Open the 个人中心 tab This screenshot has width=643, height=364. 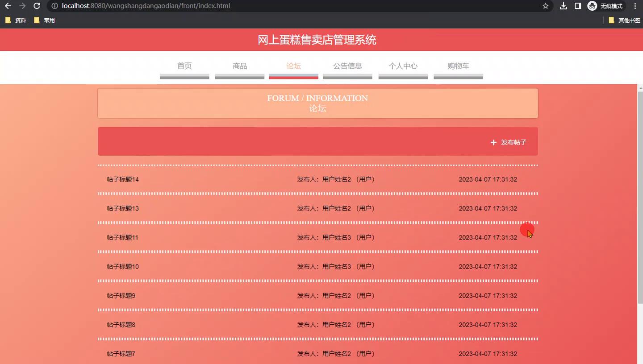403,66
